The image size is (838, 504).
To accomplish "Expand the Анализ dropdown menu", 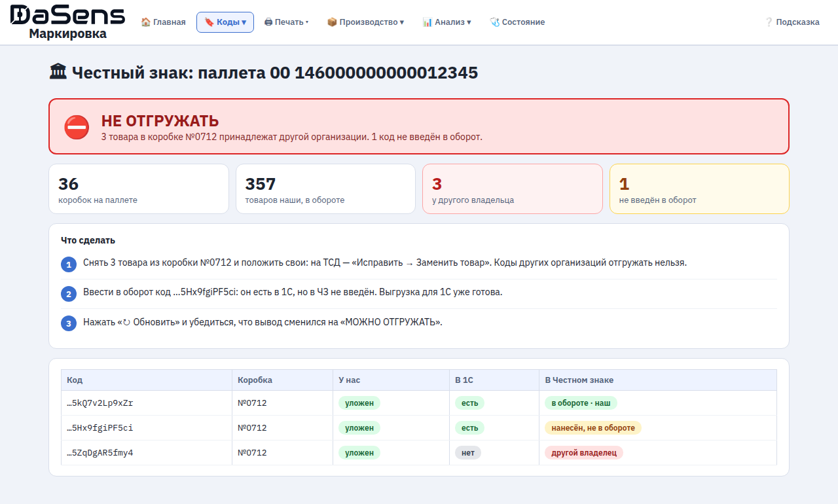I will pos(446,22).
